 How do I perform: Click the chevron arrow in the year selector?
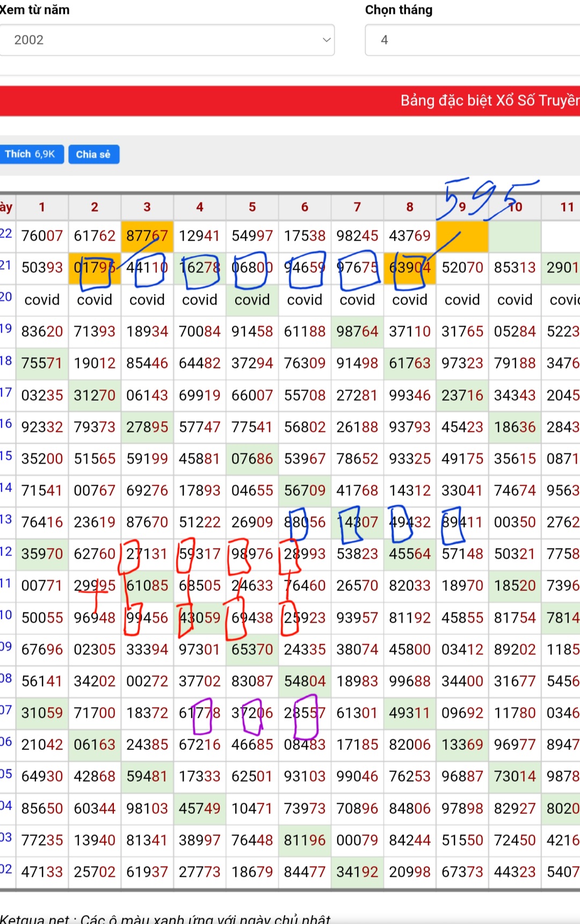click(x=326, y=40)
